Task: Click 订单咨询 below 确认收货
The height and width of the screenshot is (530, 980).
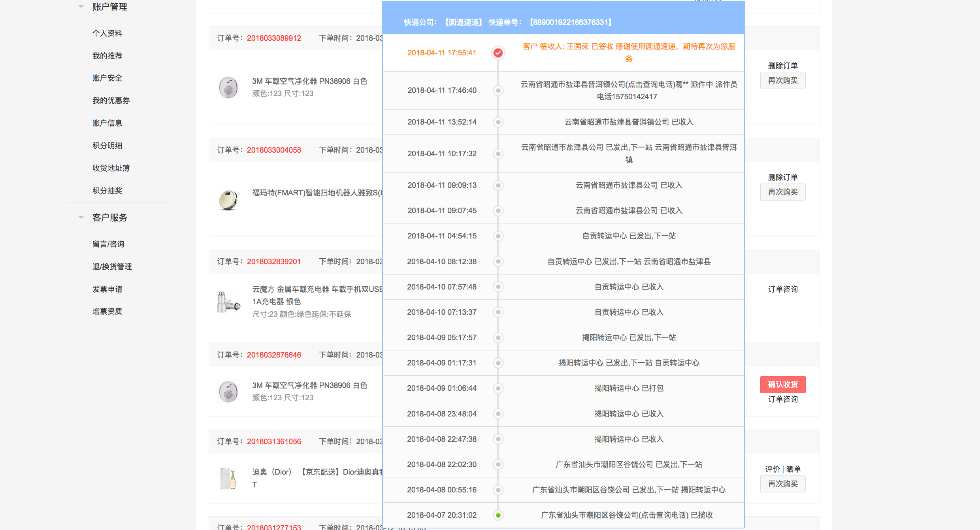Action: coord(783,399)
